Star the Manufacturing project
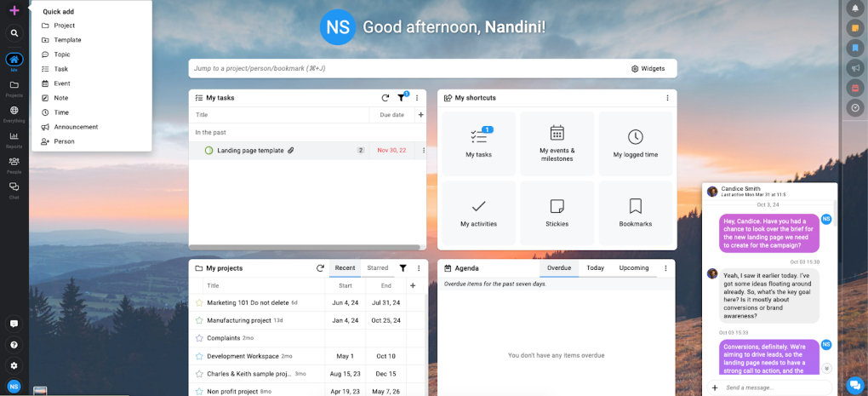This screenshot has width=868, height=396. pos(199,320)
